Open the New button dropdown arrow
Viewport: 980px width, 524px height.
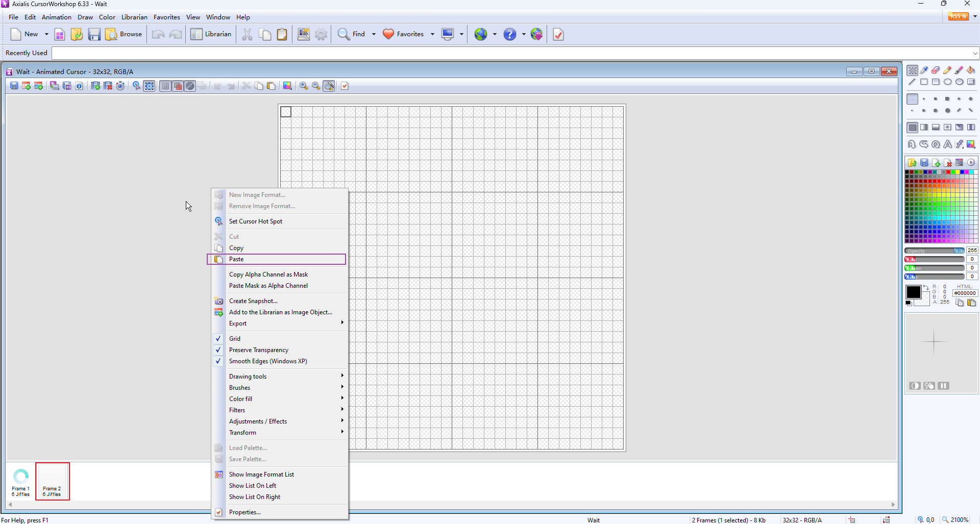coord(46,34)
